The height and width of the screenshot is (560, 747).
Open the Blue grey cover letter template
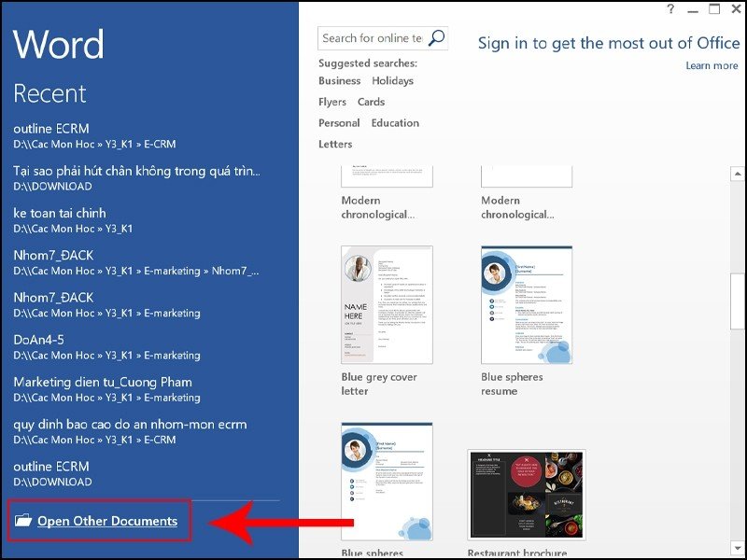387,304
